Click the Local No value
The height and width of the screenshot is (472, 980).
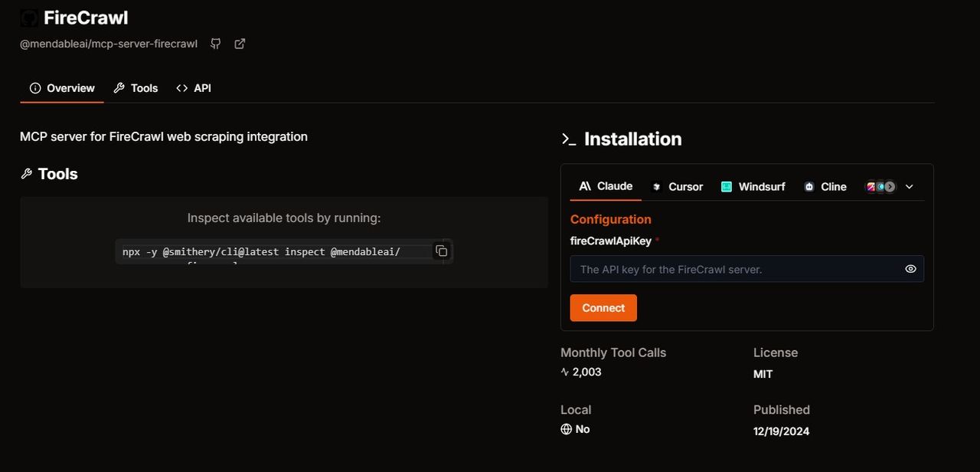click(583, 429)
